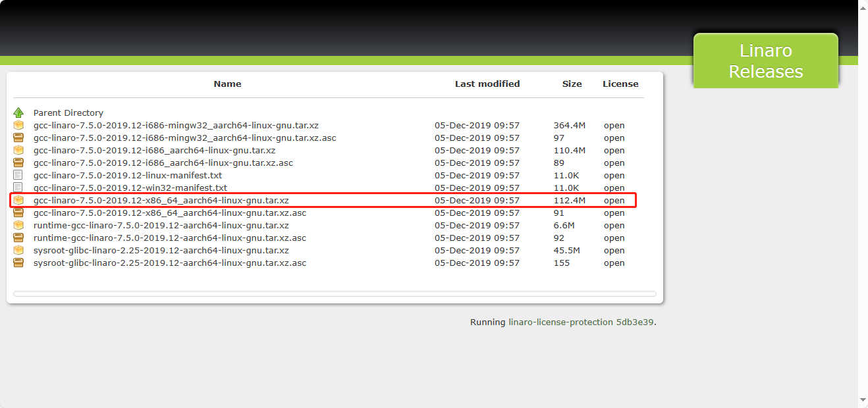The height and width of the screenshot is (408, 868).
Task: Click the date of the sysroot-glibc-linaro tar.xz row
Action: [x=477, y=250]
